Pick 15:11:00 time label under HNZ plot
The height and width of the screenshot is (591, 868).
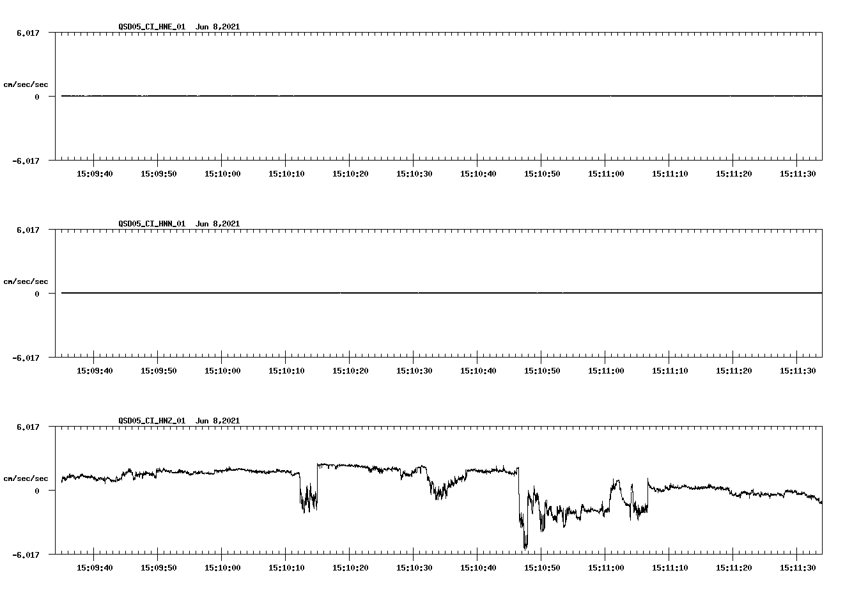click(606, 568)
